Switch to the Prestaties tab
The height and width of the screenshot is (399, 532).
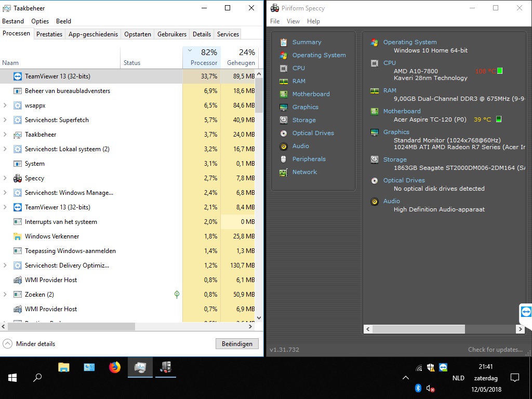[49, 34]
